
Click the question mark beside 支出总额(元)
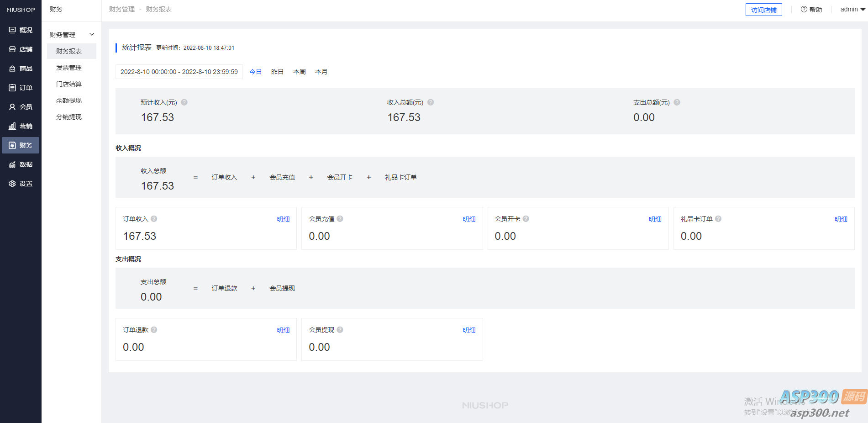pyautogui.click(x=677, y=102)
